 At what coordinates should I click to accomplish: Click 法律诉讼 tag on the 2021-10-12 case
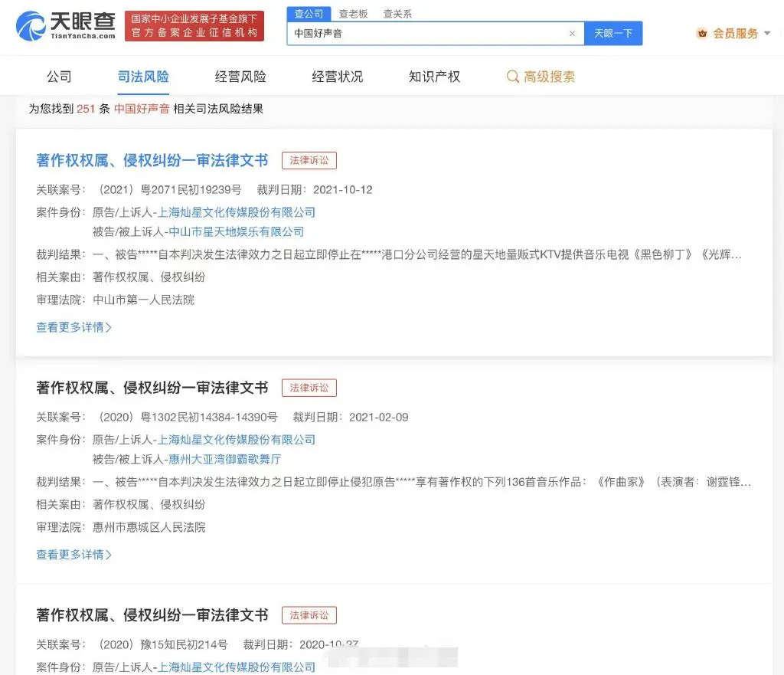tap(309, 161)
